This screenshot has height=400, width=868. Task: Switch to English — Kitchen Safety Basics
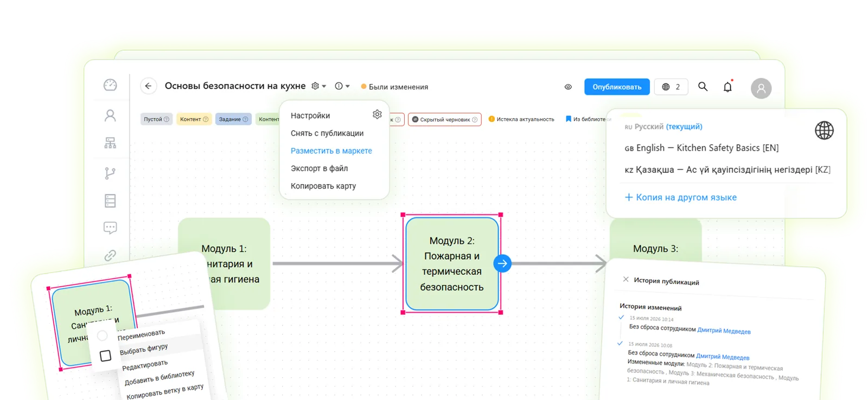(x=701, y=148)
